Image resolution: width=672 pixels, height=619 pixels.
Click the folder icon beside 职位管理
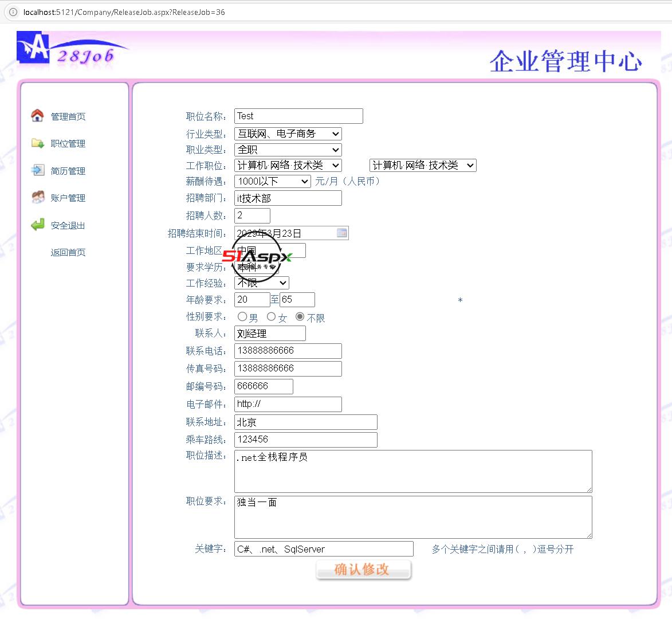pos(38,143)
